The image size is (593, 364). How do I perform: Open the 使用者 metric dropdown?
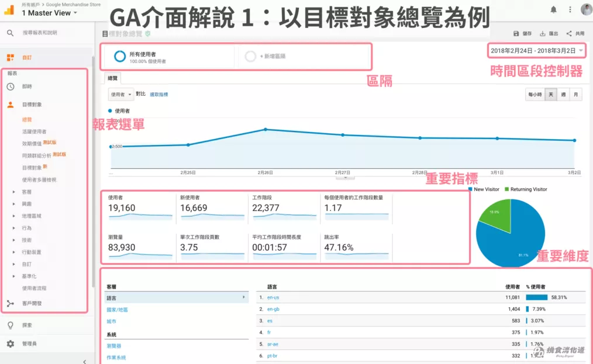tap(121, 95)
